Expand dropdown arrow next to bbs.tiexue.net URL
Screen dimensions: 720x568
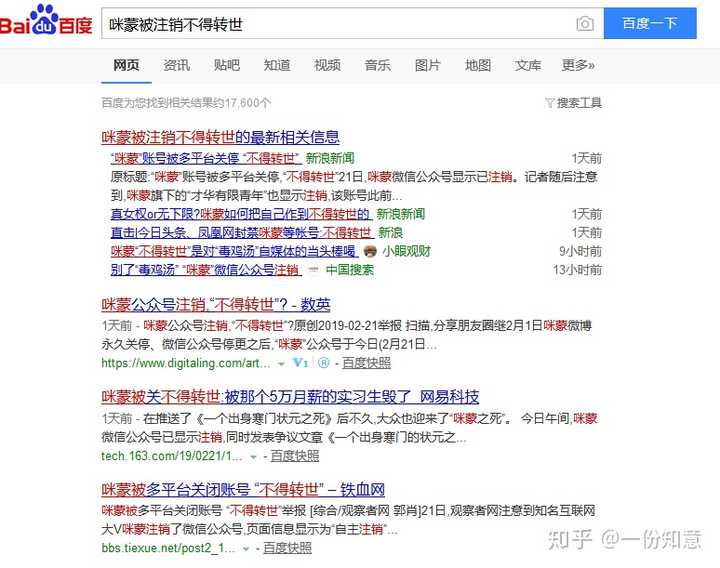pyautogui.click(x=246, y=549)
